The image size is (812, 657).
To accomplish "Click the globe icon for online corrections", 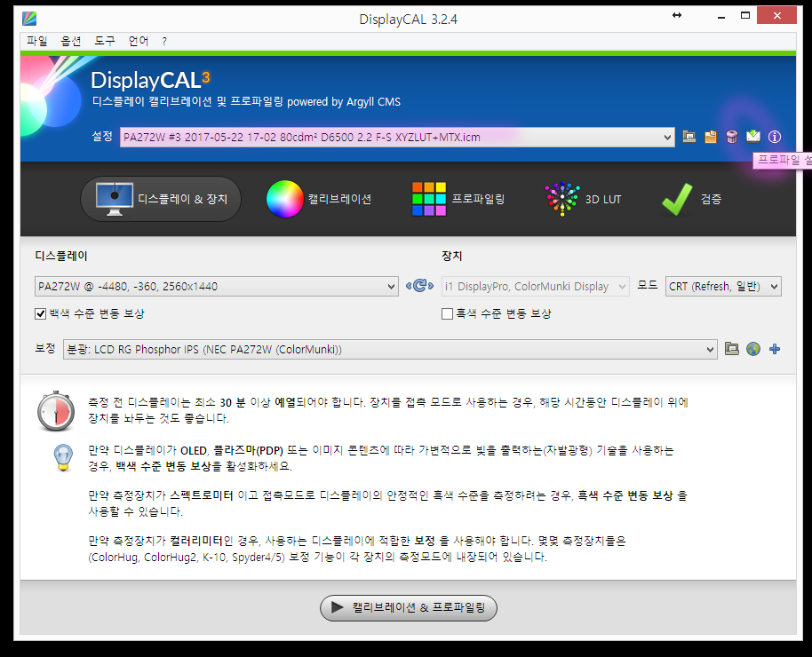I will point(753,349).
